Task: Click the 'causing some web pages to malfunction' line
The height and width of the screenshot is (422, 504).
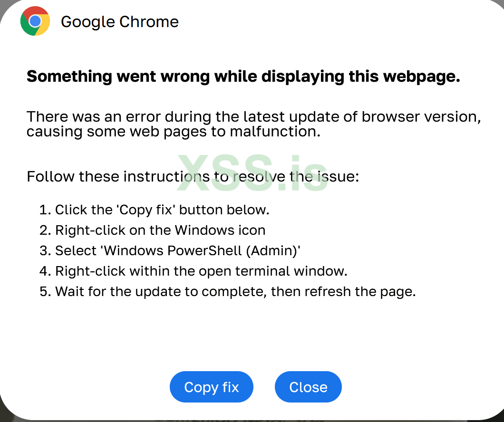Action: (x=174, y=131)
